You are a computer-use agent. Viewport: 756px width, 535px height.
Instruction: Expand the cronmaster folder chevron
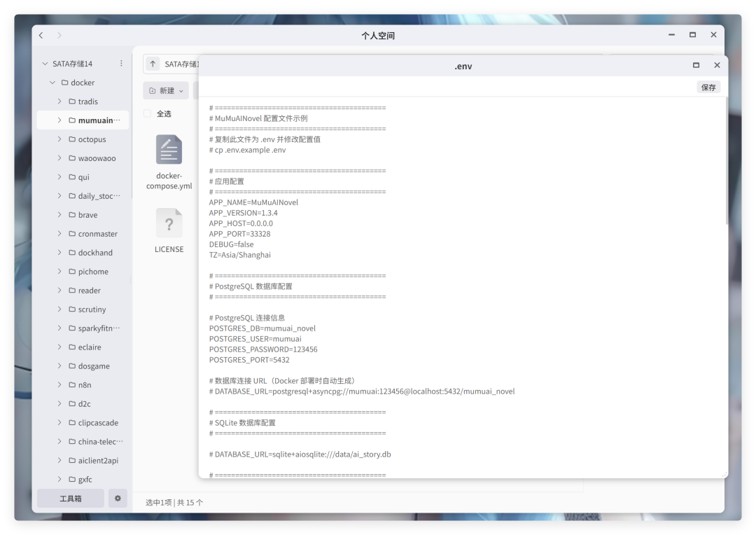tap(59, 233)
